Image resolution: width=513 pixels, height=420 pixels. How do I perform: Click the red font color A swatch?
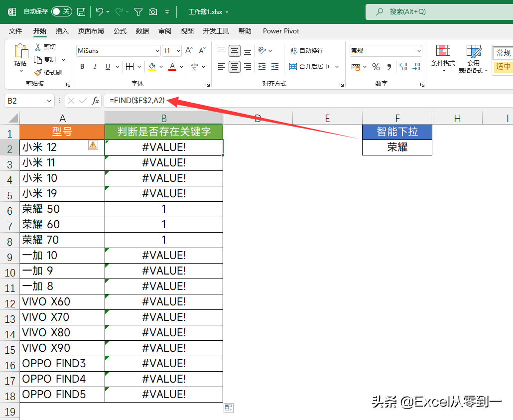[x=172, y=67]
